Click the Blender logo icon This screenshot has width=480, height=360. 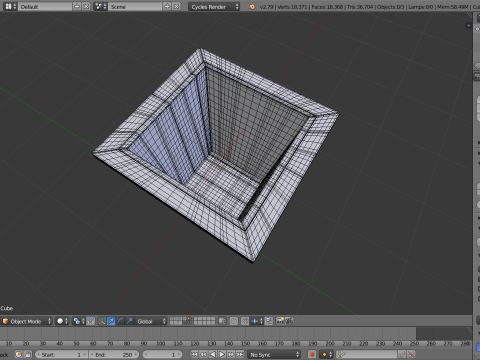[252, 6]
